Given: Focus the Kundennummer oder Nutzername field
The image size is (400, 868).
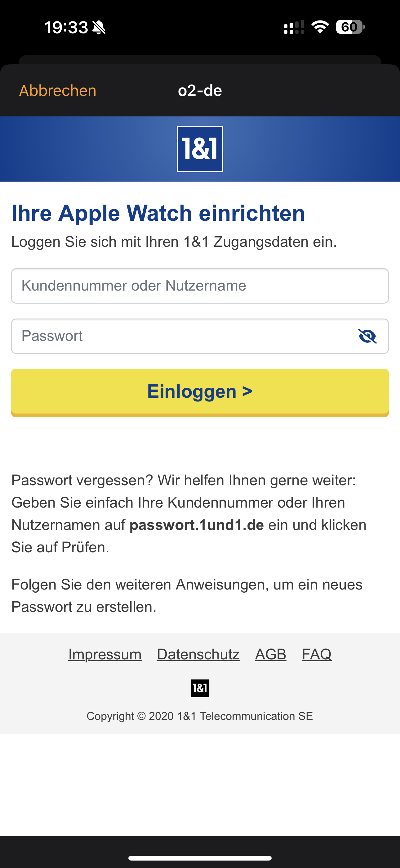Looking at the screenshot, I should coord(200,286).
